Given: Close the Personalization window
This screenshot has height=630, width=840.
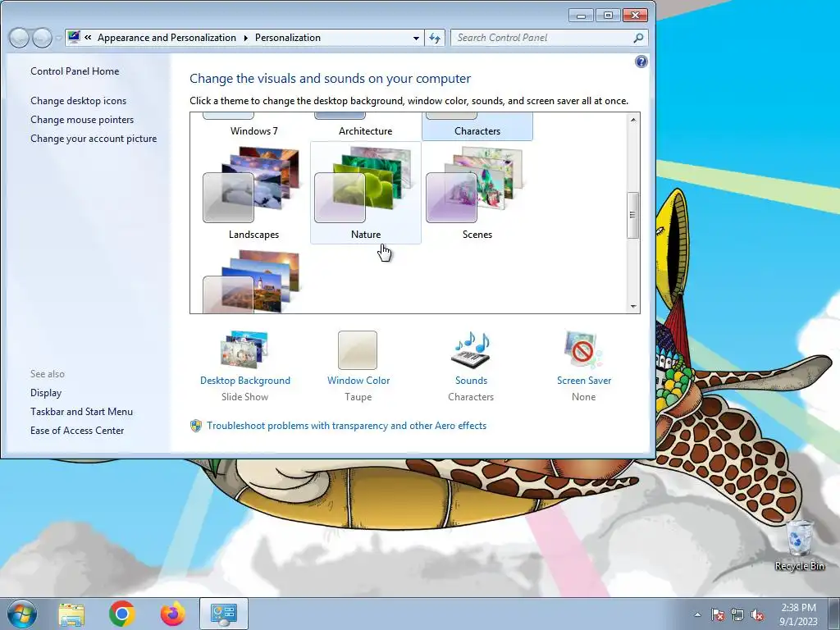Looking at the screenshot, I should [635, 15].
